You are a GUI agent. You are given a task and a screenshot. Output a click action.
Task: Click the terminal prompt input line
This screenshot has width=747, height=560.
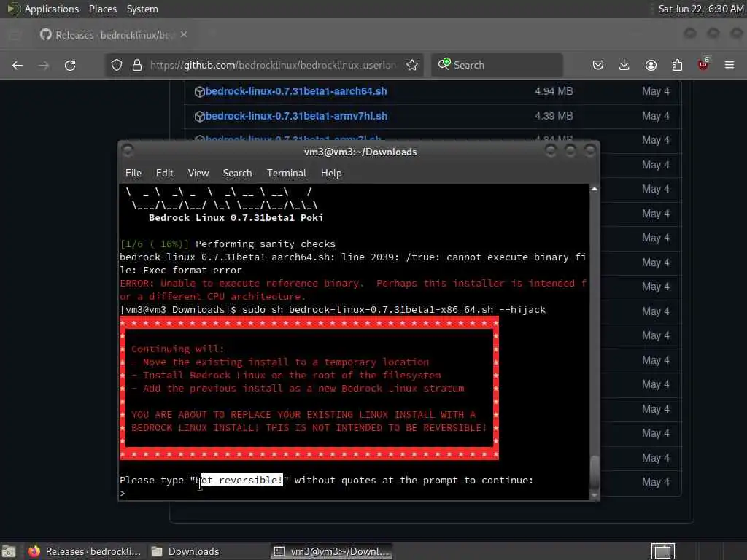point(354,494)
